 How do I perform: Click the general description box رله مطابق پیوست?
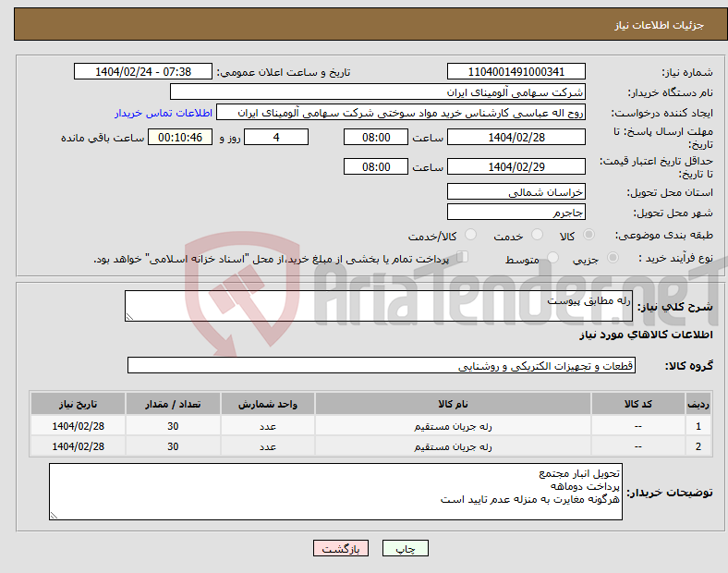pyautogui.click(x=379, y=306)
